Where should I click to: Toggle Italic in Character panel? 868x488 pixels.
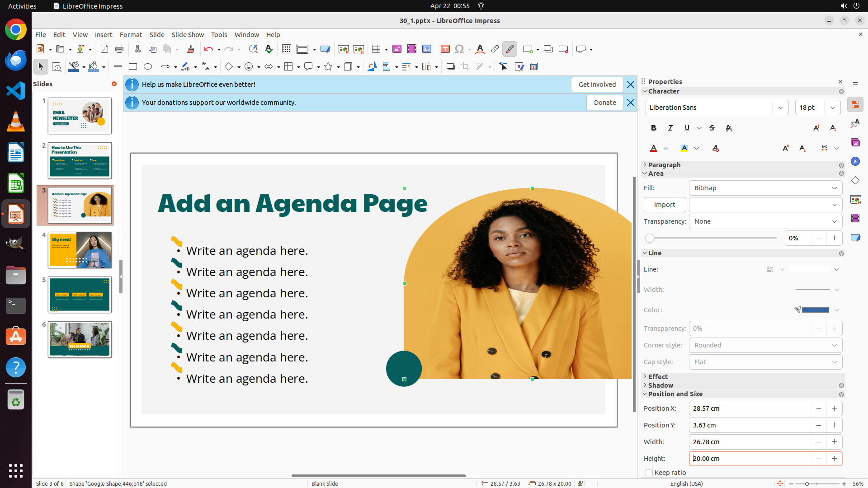[x=670, y=128]
